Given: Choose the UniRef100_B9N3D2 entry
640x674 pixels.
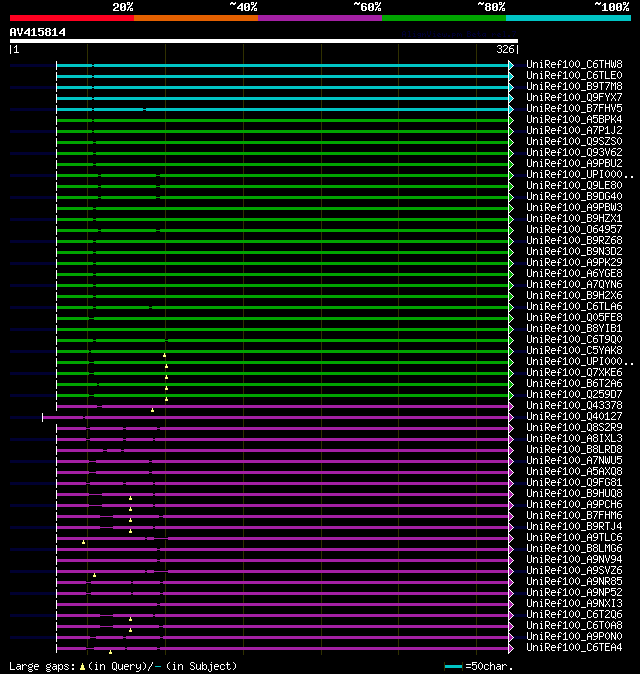Looking at the screenshot, I should point(574,251).
